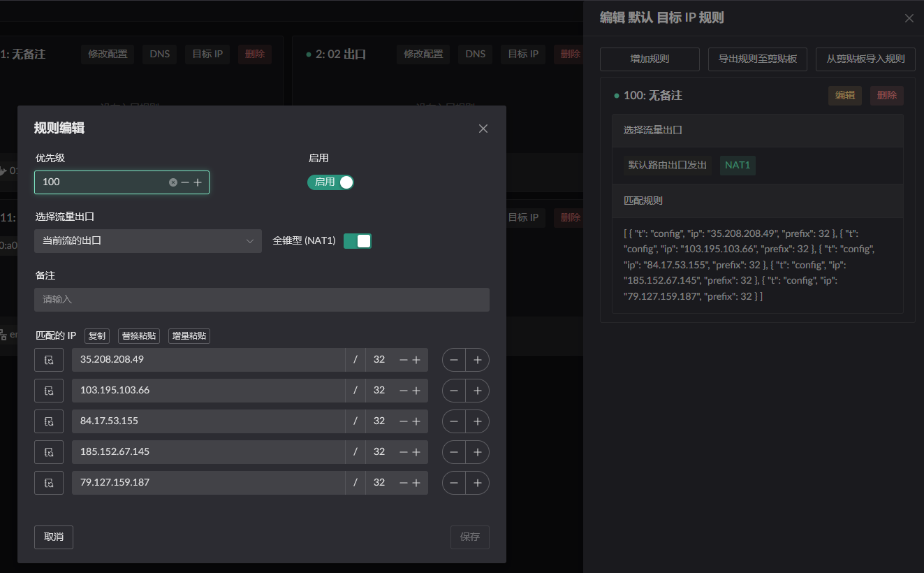Viewport: 924px width, 573px height.
Task: Disable the 全锥型 (NAT1) switch
Action: 358,241
